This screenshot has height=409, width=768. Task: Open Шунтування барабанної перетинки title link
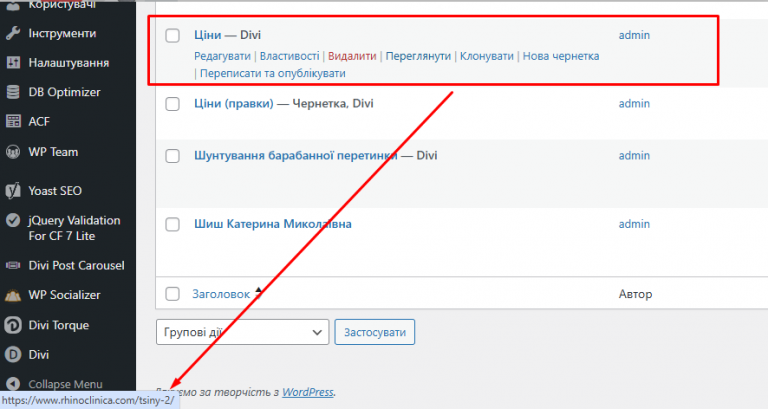(x=296, y=155)
